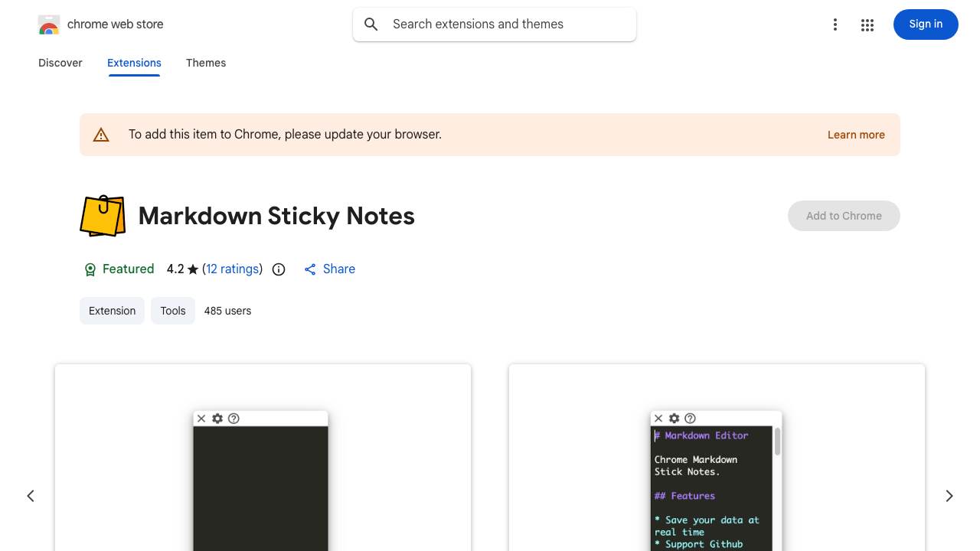Click the help icon in second screenshot

[691, 419]
